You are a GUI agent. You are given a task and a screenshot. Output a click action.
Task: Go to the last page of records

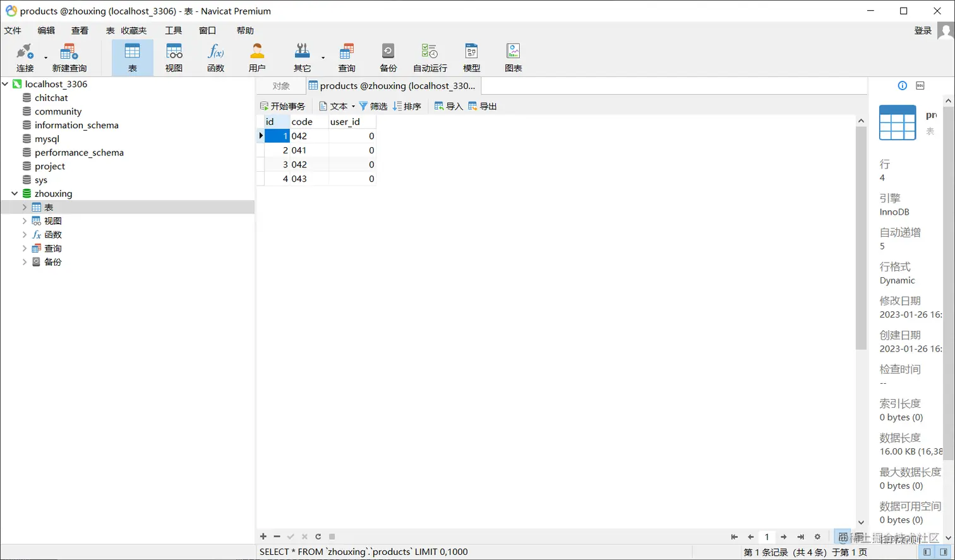coord(800,537)
